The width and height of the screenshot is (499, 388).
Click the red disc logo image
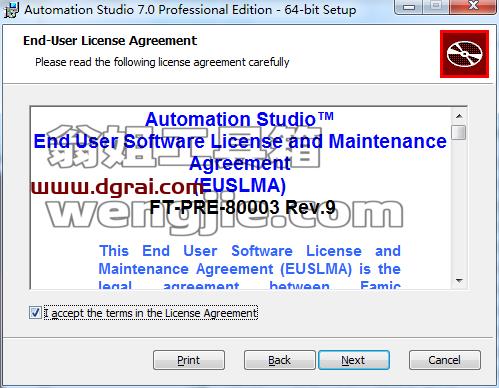pyautogui.click(x=464, y=54)
